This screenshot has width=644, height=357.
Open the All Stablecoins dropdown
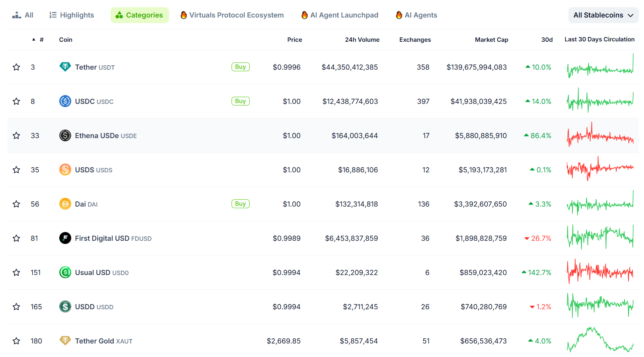[603, 15]
